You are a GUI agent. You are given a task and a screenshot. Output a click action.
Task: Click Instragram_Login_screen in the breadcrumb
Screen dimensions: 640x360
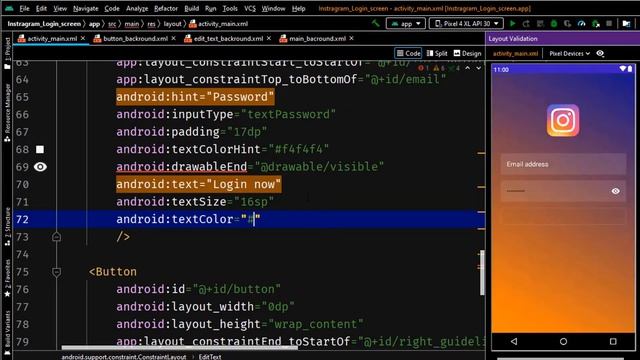tap(44, 24)
